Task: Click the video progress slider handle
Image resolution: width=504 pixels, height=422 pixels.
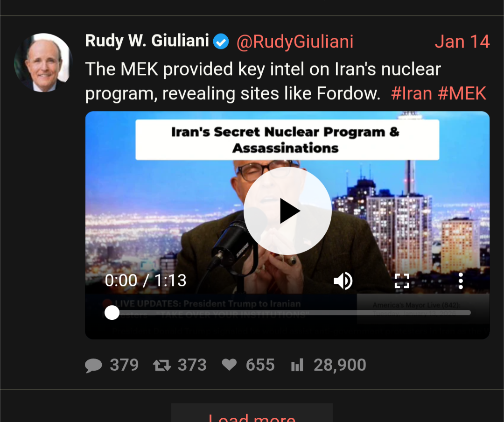Action: (x=112, y=313)
